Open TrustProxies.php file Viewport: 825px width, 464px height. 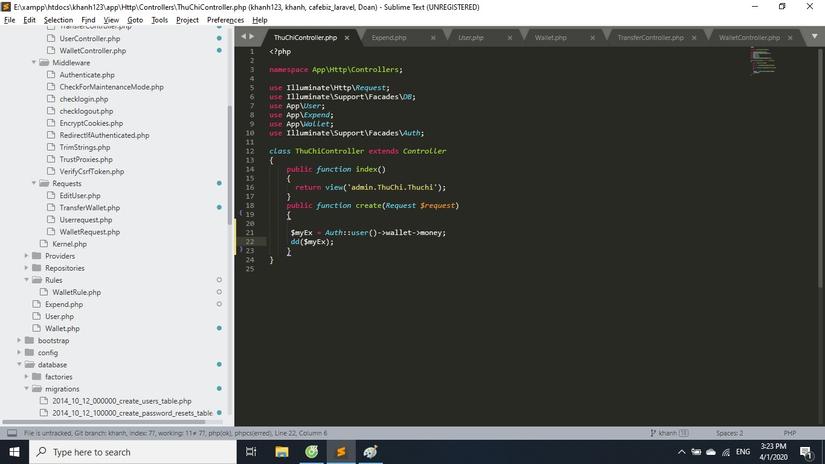tap(86, 159)
